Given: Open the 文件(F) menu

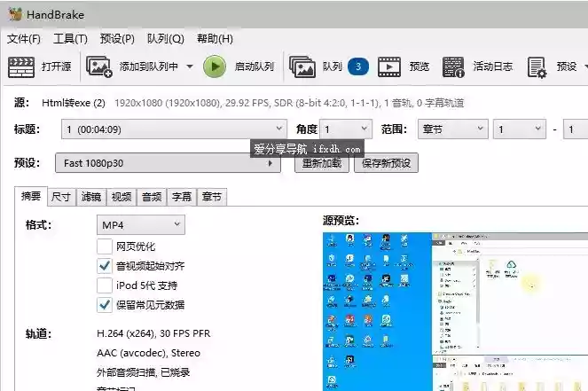Looking at the screenshot, I should 24,39.
